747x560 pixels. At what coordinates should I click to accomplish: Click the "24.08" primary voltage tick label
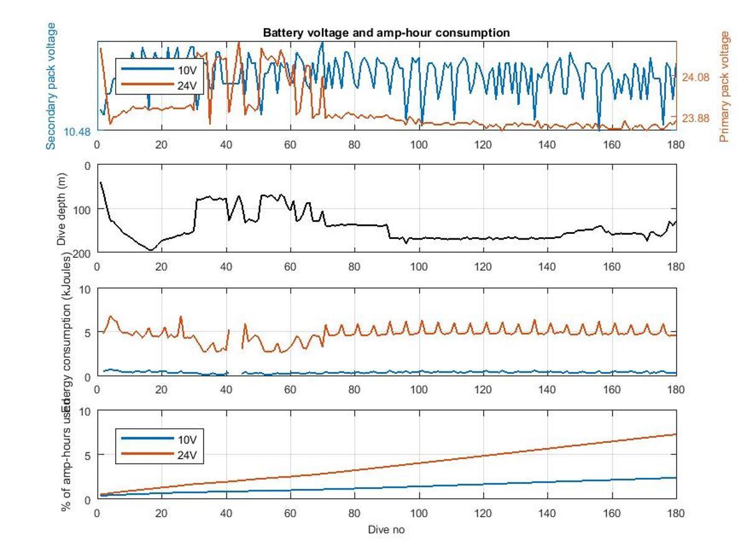pyautogui.click(x=695, y=77)
